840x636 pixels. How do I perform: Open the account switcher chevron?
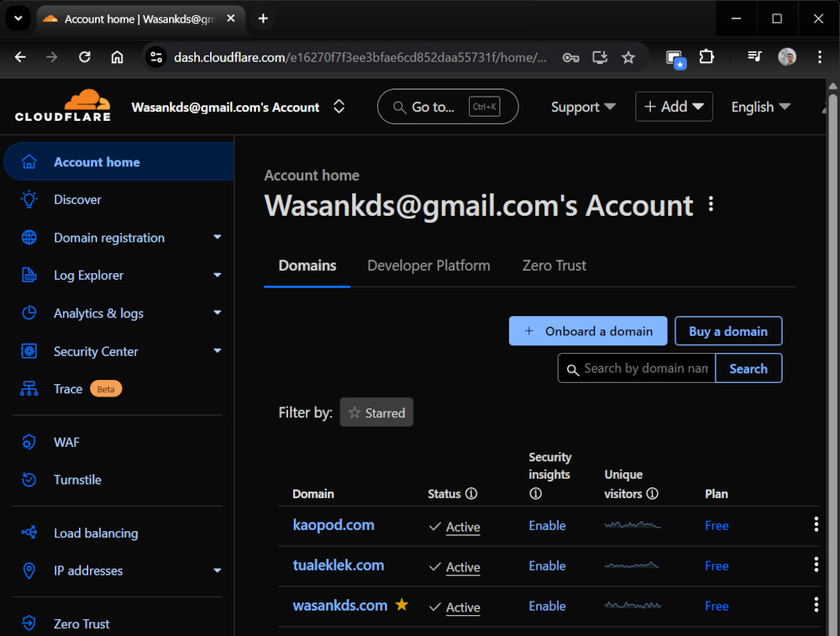(x=339, y=107)
